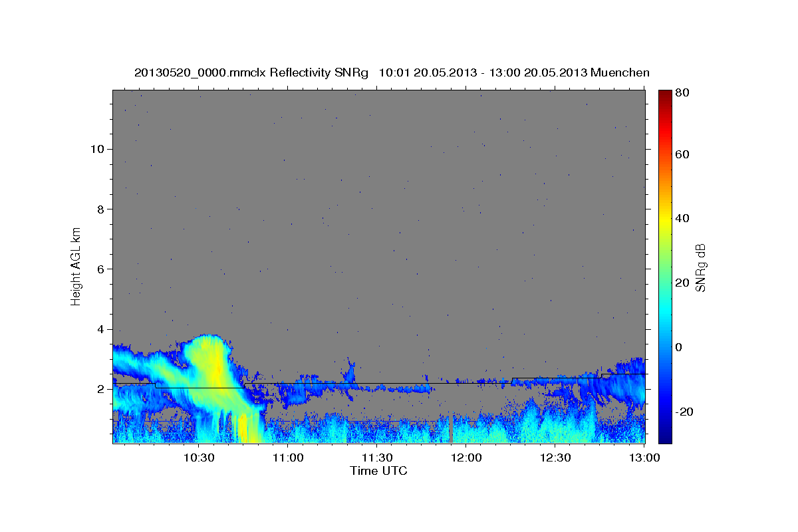Click the 'Height AGL km' axis label
Image resolution: width=798 pixels, height=532 pixels.
tap(76, 266)
